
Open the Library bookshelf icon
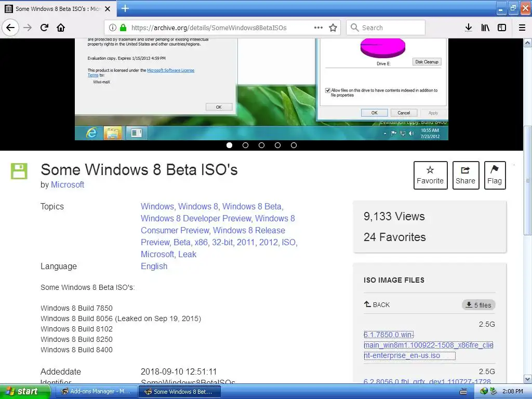pos(485,28)
